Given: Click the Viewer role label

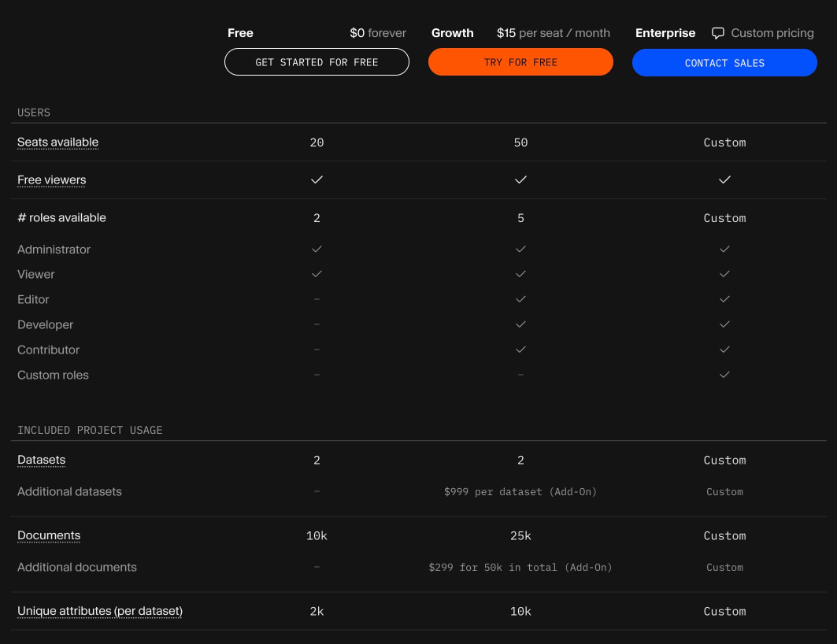Looking at the screenshot, I should click(35, 274).
